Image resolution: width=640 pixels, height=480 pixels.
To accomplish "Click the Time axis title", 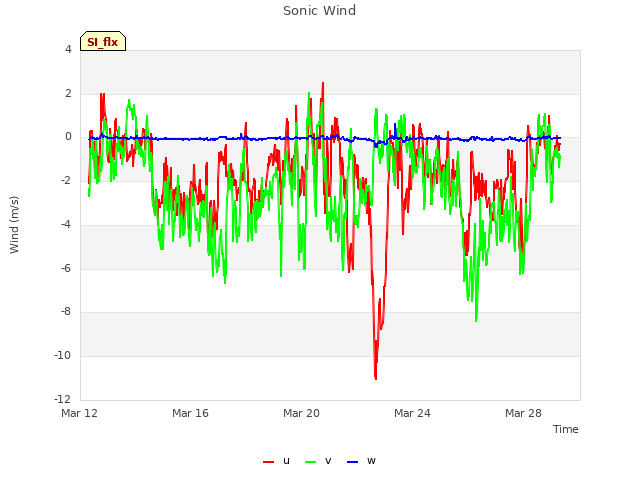I will point(566,429).
